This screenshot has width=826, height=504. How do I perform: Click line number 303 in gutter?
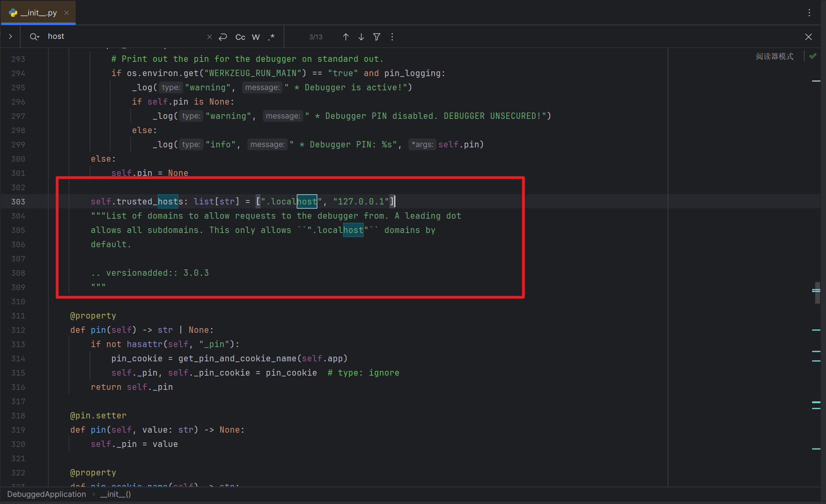(18, 202)
